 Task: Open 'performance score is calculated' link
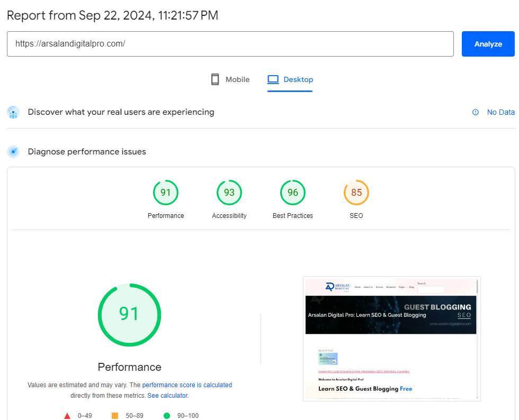pyautogui.click(x=187, y=385)
